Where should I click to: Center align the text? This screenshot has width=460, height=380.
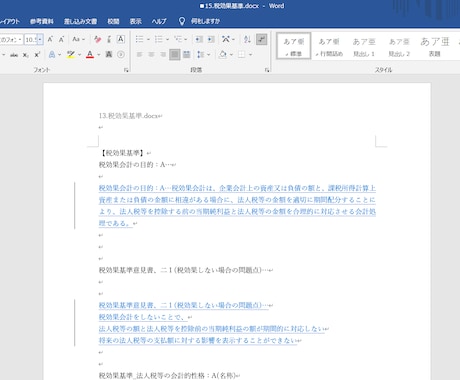151,54
